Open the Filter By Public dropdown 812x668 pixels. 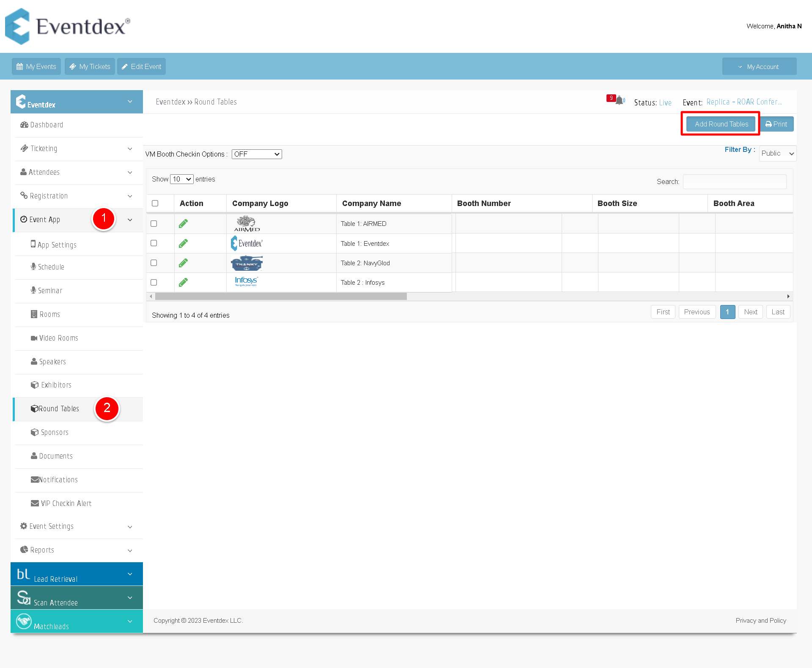(x=778, y=154)
